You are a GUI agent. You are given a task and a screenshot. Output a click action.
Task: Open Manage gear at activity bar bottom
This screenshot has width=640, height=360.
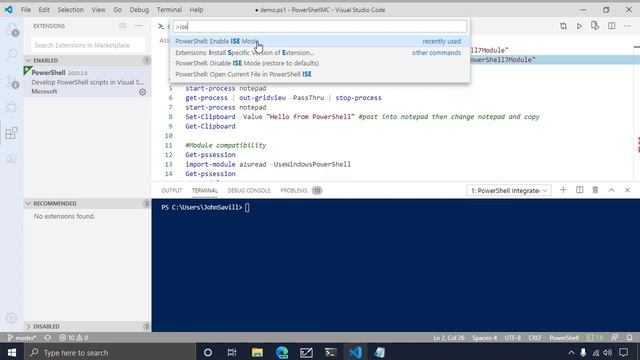click(11, 318)
